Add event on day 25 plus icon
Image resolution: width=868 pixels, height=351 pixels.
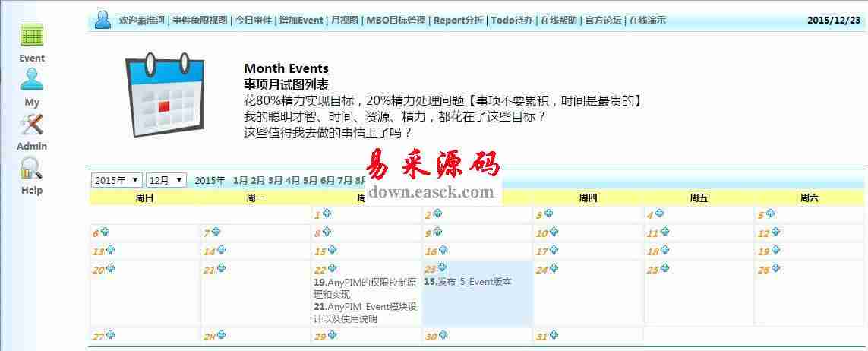pyautogui.click(x=664, y=268)
